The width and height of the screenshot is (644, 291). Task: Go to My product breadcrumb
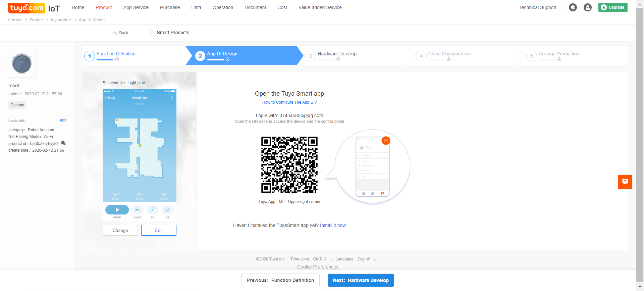tap(61, 20)
